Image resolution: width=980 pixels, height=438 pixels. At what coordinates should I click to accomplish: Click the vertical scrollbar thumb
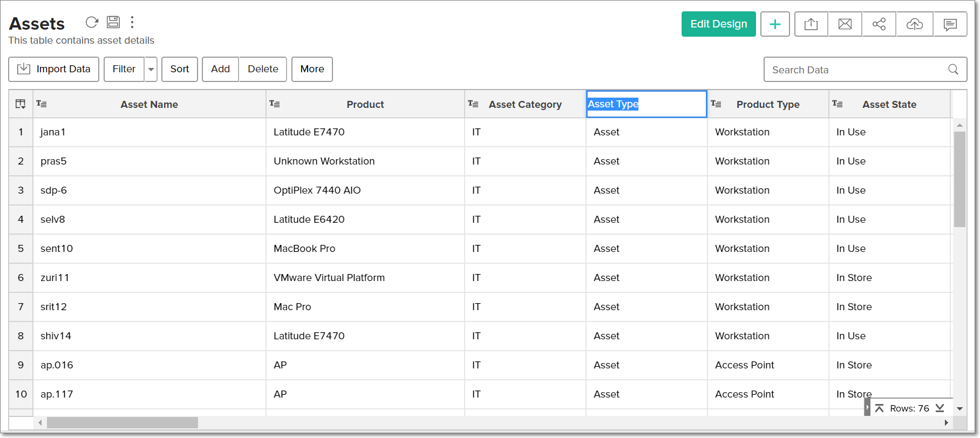tap(959, 179)
